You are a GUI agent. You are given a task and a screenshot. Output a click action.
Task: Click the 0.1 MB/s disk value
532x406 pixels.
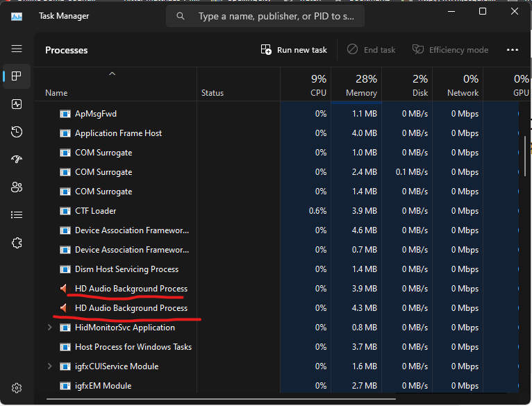[x=412, y=172]
